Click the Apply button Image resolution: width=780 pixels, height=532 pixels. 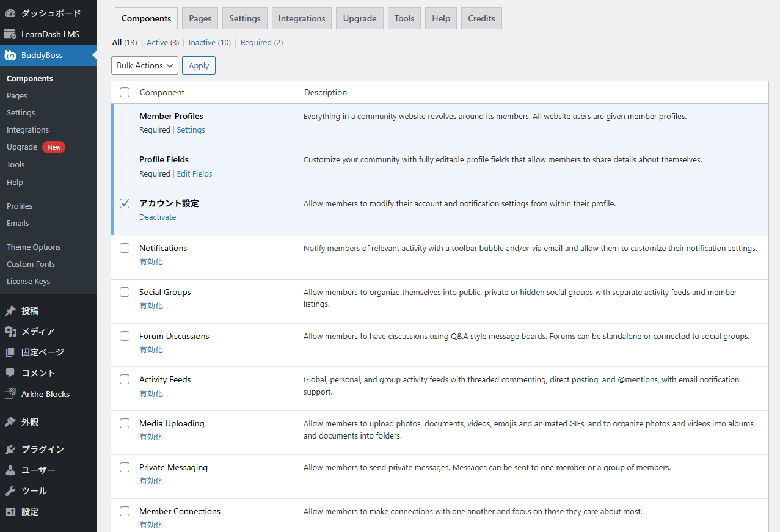click(x=199, y=65)
